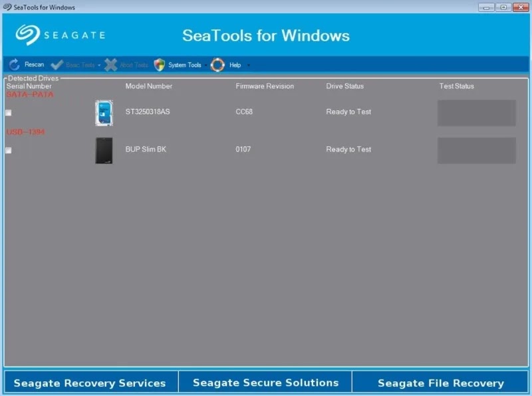Expand the System Tools dropdown arrow
Viewport: 532px width, 396px height.
point(205,65)
